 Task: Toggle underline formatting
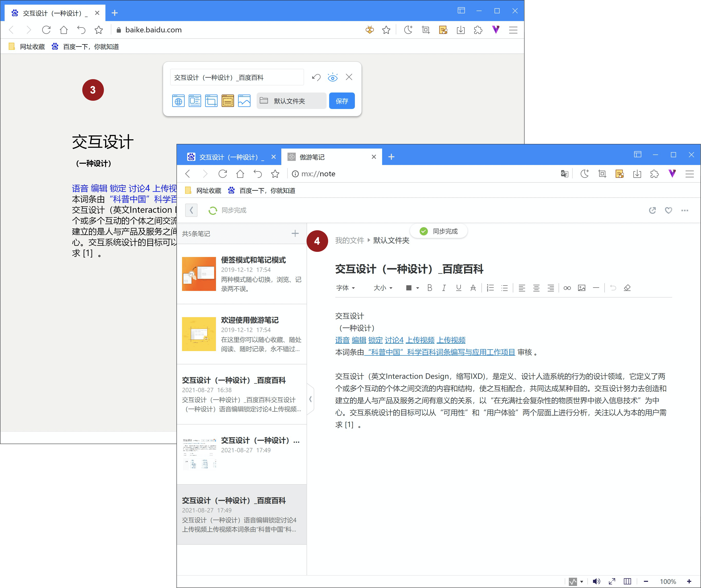[x=458, y=288]
